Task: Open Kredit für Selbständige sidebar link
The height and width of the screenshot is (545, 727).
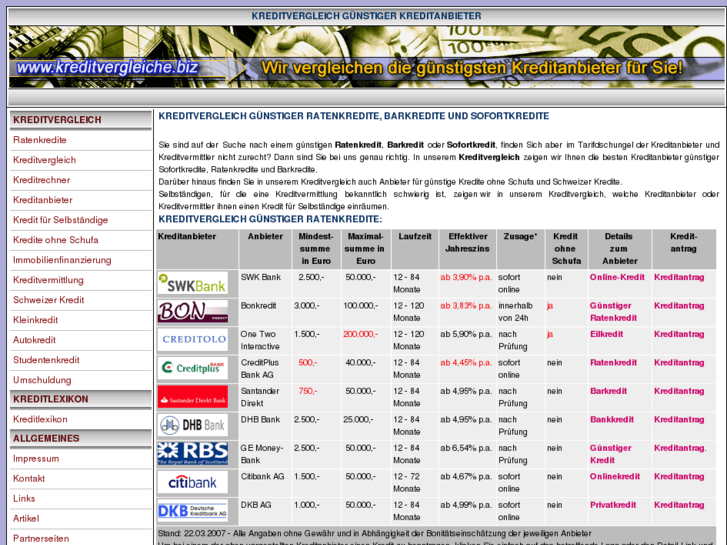Action: [60, 220]
